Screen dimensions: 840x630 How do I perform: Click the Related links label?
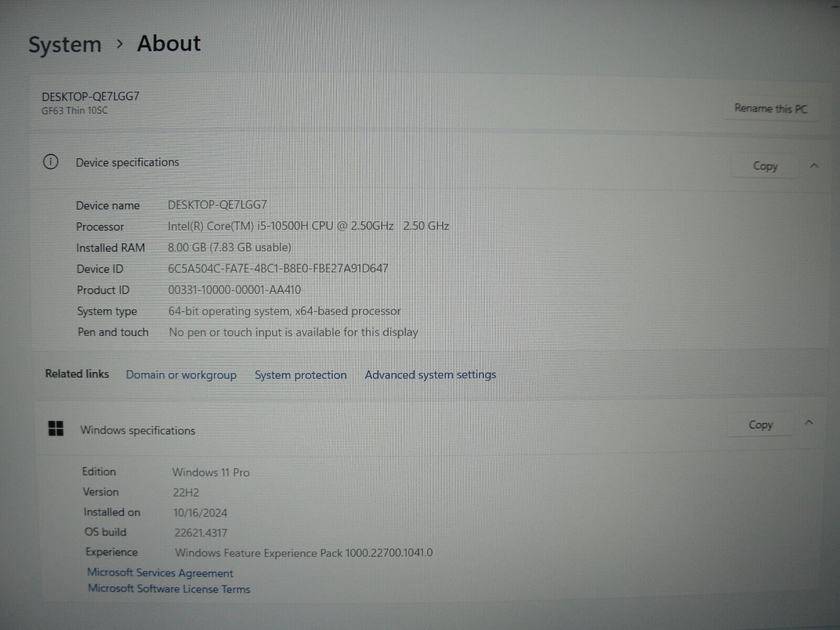click(77, 374)
